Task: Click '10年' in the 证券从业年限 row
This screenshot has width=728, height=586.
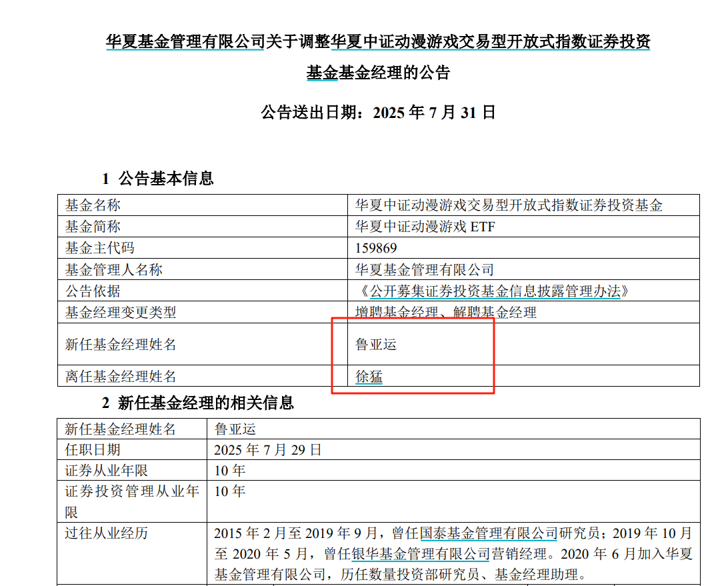Action: coord(230,471)
